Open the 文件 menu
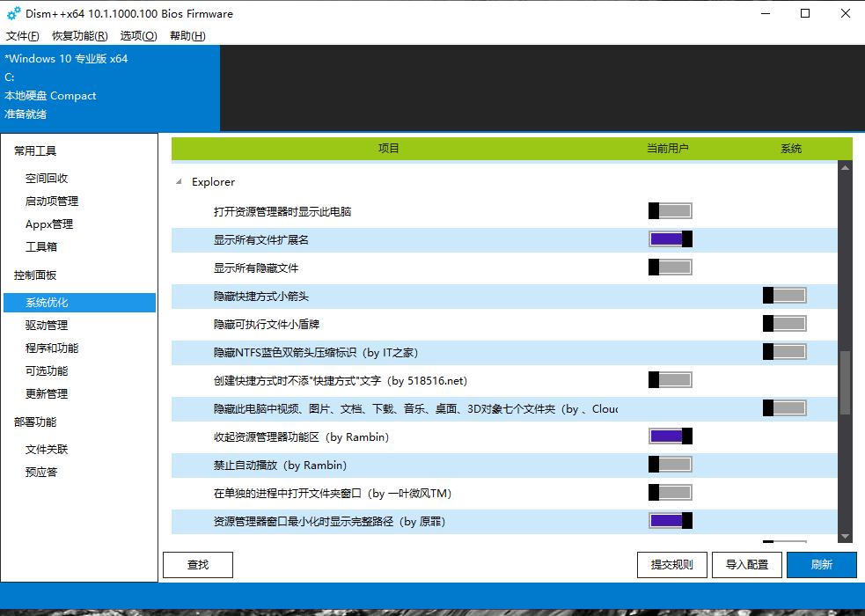Viewport: 865px width, 616px height. coord(21,36)
